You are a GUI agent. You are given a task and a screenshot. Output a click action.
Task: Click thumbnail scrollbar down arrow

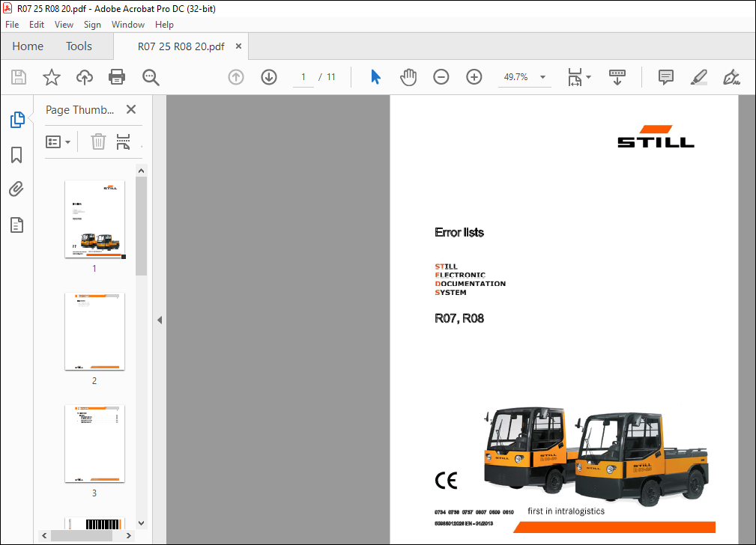tap(142, 523)
